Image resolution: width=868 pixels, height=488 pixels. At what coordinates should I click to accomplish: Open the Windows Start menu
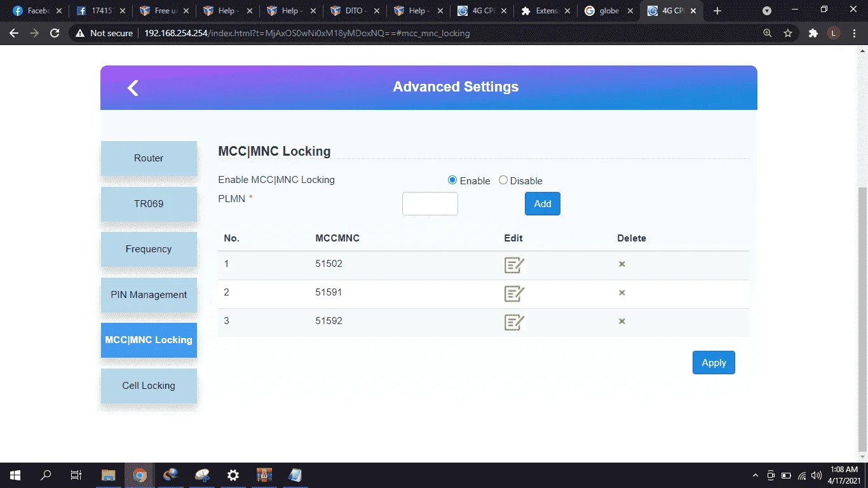pos(15,475)
